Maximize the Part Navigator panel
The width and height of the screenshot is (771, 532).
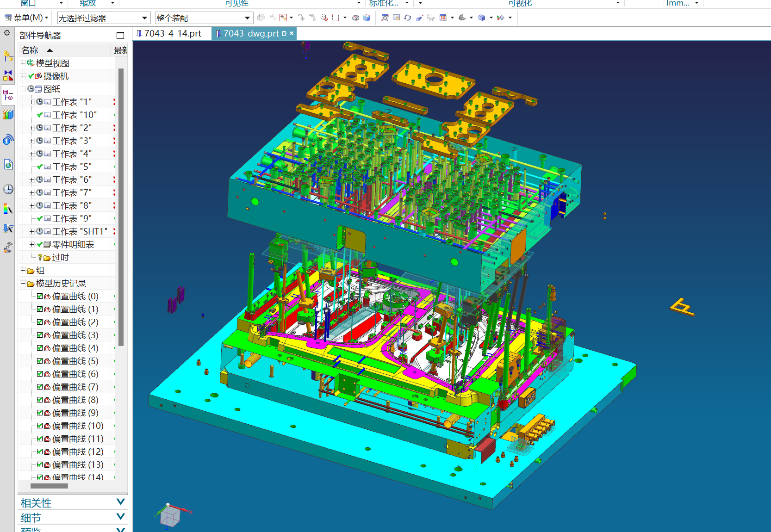120,35
